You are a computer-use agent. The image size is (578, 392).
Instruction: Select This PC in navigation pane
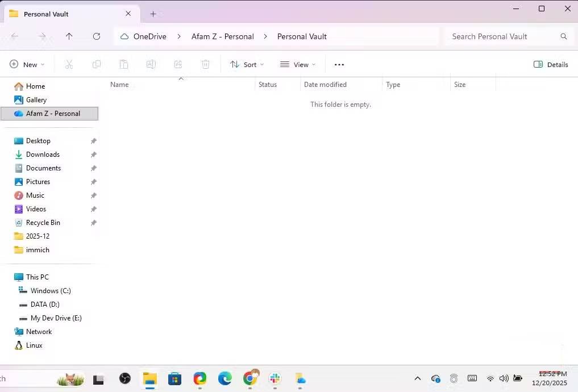[x=37, y=277]
